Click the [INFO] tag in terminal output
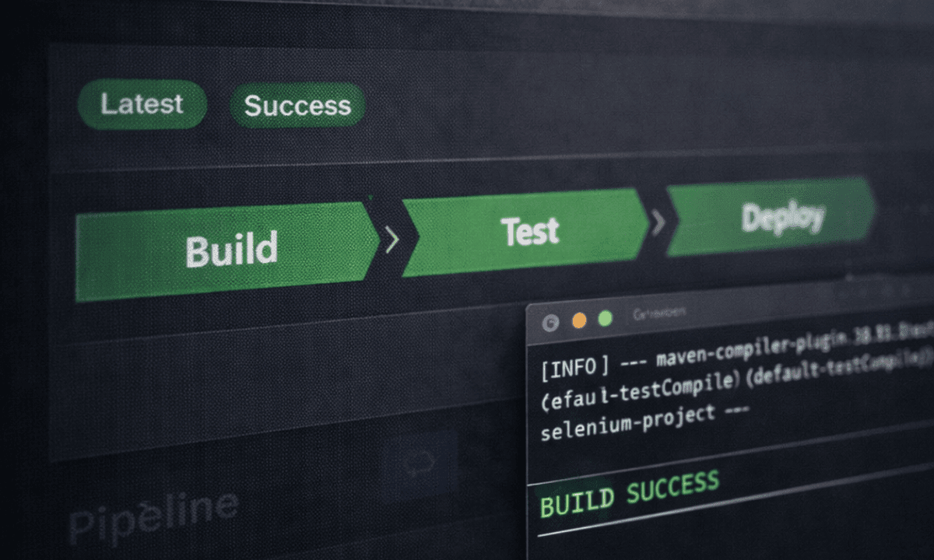This screenshot has width=934, height=560. pyautogui.click(x=574, y=367)
